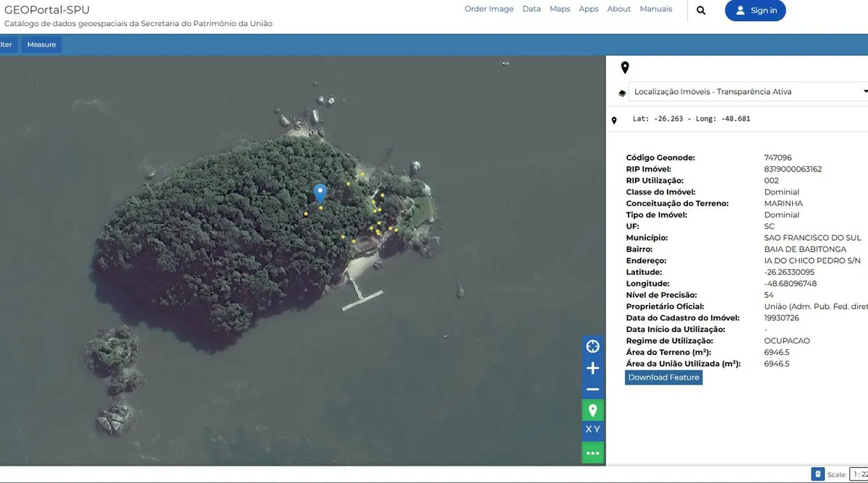Click the RIP Imóvel value 8319000063162

[793, 169]
